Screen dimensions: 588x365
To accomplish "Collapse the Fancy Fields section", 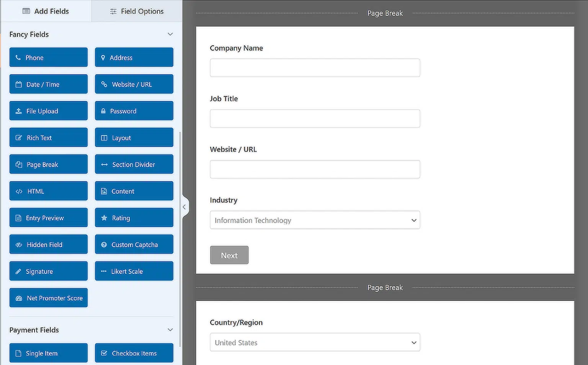I will point(170,34).
